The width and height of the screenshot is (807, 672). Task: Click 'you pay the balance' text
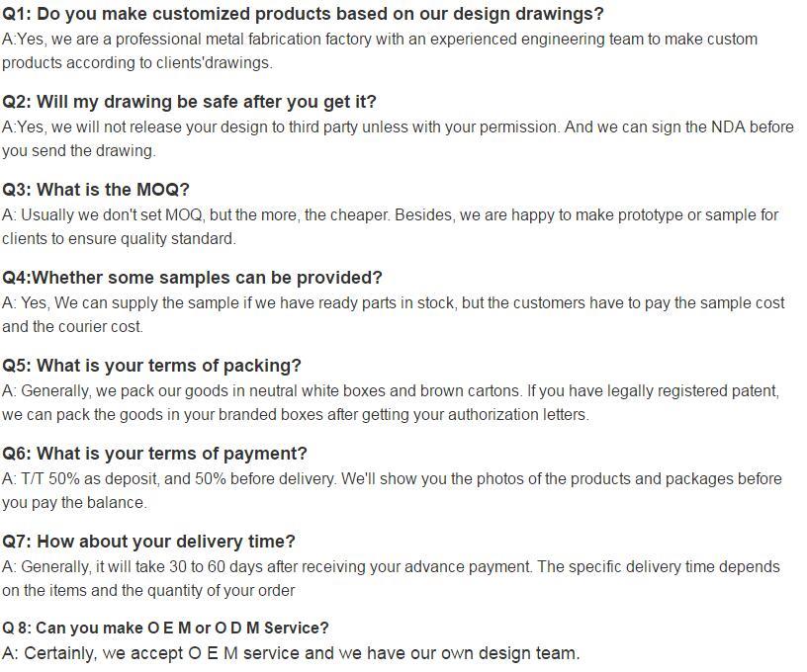coord(74,503)
